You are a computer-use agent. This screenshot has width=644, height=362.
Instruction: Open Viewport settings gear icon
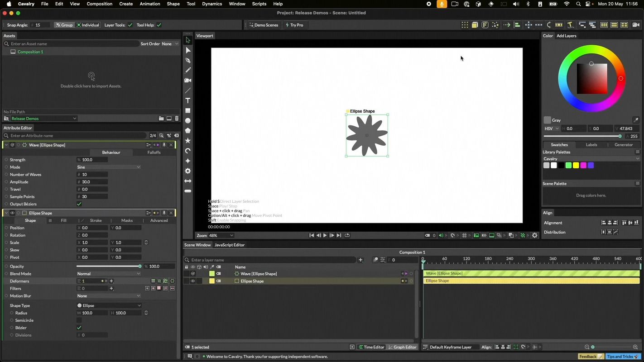pos(535,235)
